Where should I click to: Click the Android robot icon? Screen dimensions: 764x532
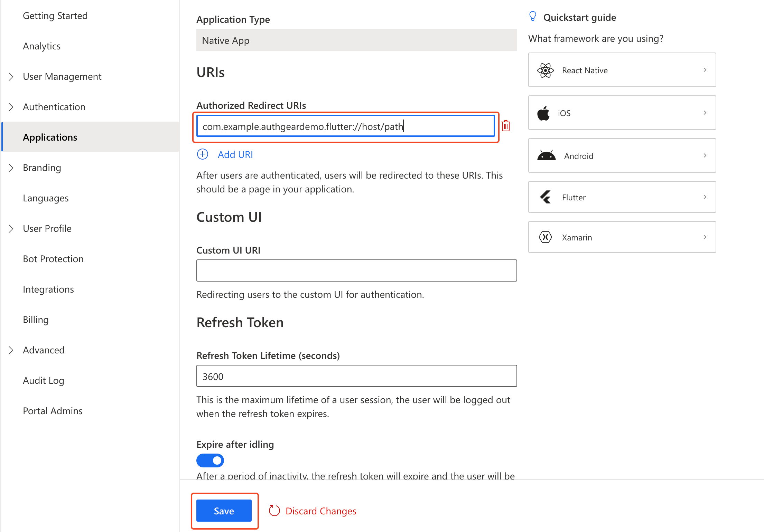[x=546, y=156]
